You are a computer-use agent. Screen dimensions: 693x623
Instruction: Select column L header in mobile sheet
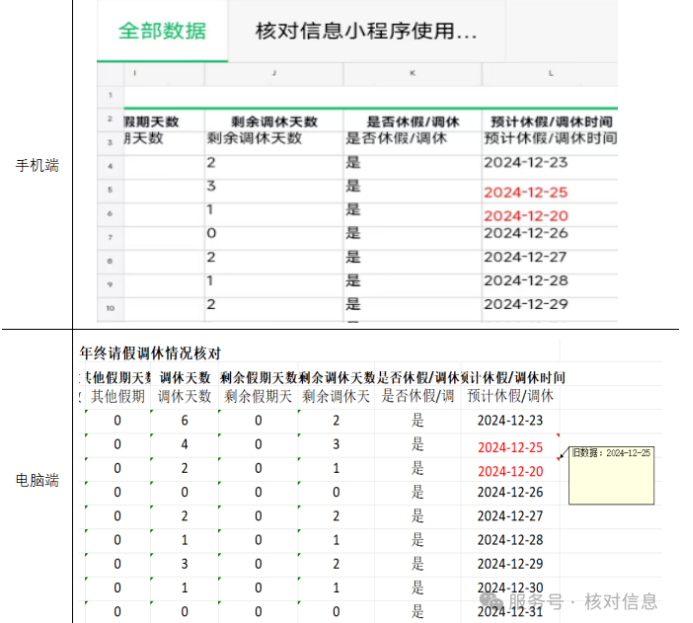click(550, 73)
